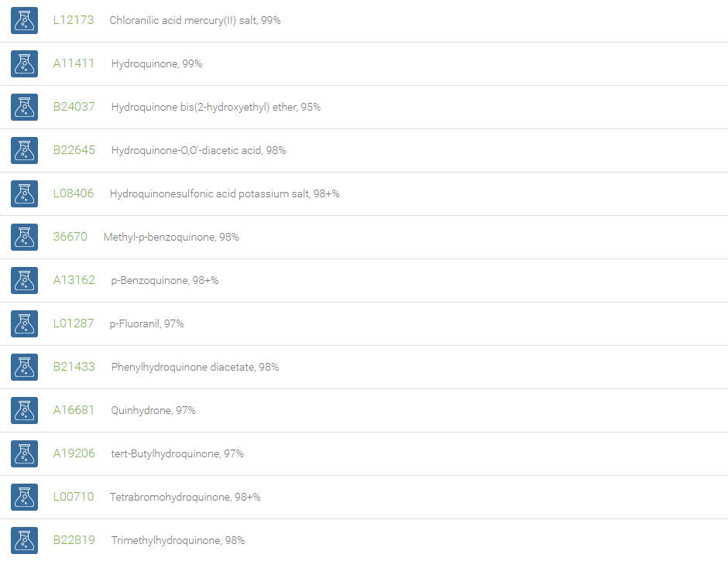
Task: Open catalog code A19206
Action: [74, 453]
